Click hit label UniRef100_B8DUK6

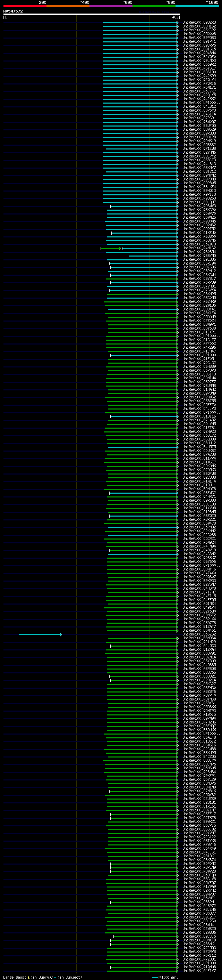[199, 730]
